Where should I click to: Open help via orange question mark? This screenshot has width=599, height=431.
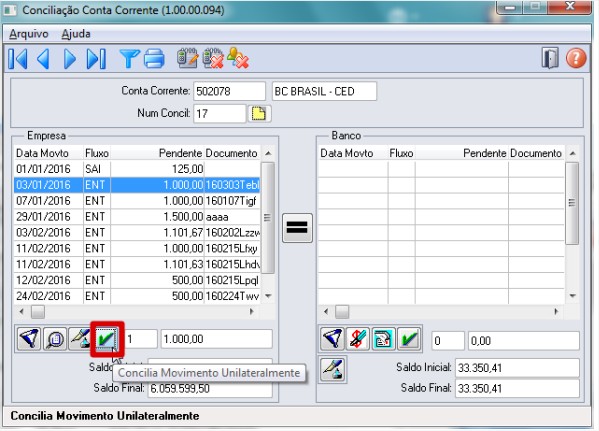576,58
